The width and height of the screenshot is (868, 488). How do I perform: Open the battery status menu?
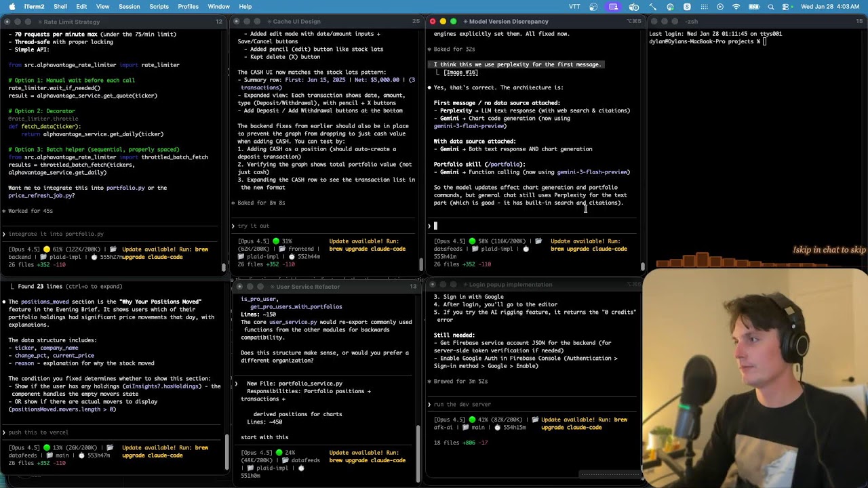(755, 7)
